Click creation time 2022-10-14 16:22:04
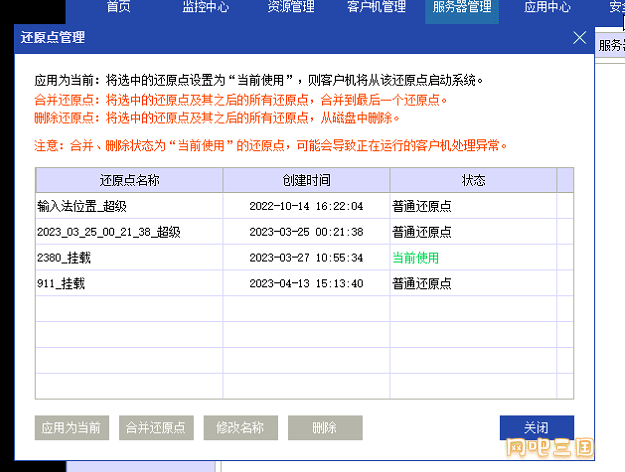This screenshot has width=625, height=472. coord(306,206)
